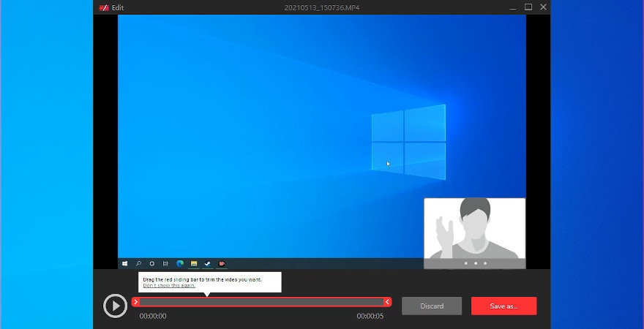Click the Cortana circle in the recorded preview
644x329 pixels.
point(152,264)
